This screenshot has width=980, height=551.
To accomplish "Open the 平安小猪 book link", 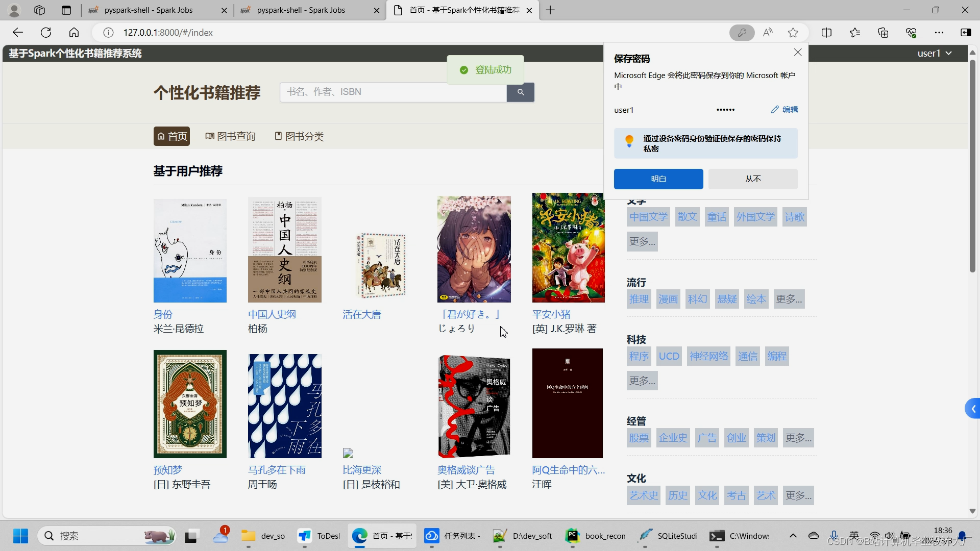I will [x=551, y=314].
